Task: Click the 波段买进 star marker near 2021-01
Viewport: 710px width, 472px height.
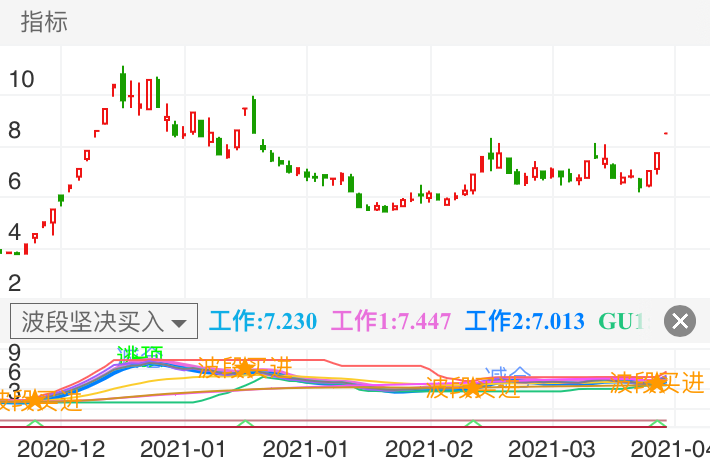Action: [243, 368]
